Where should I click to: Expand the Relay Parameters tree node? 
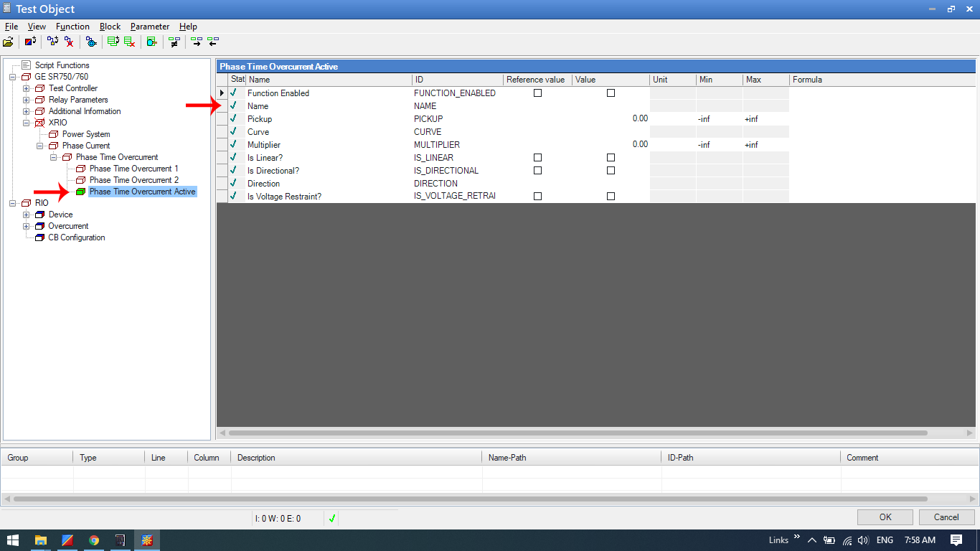tap(26, 100)
